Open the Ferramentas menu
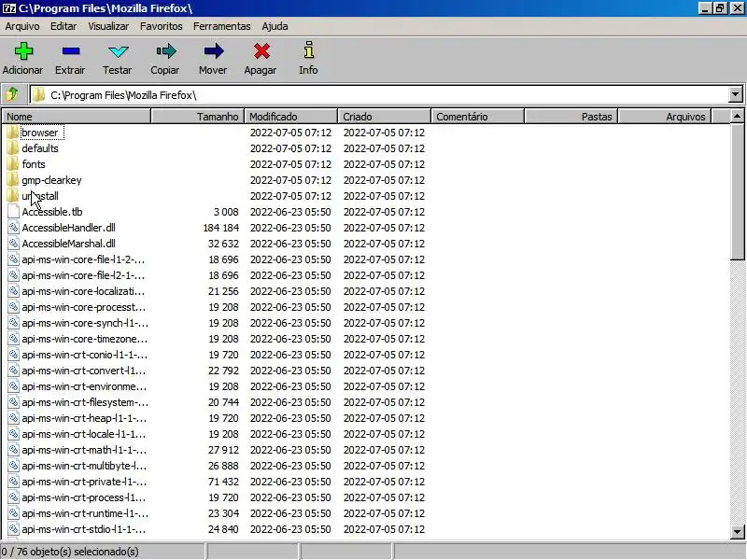Screen dimensions: 747x560 [x=221, y=26]
